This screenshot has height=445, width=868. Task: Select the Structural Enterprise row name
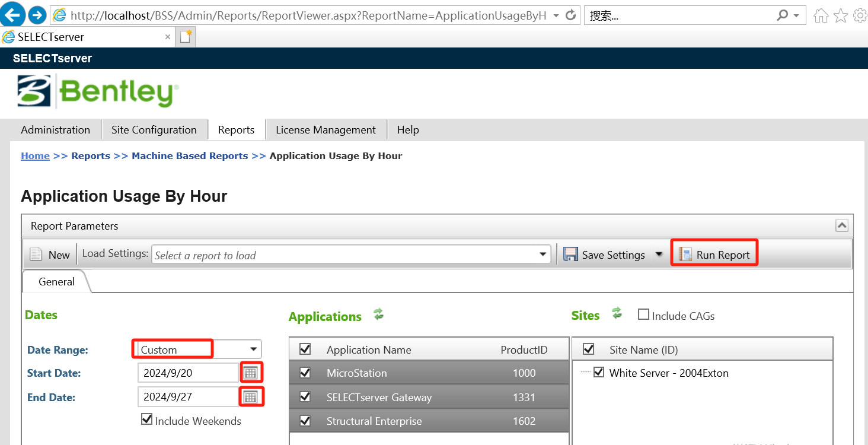374,421
